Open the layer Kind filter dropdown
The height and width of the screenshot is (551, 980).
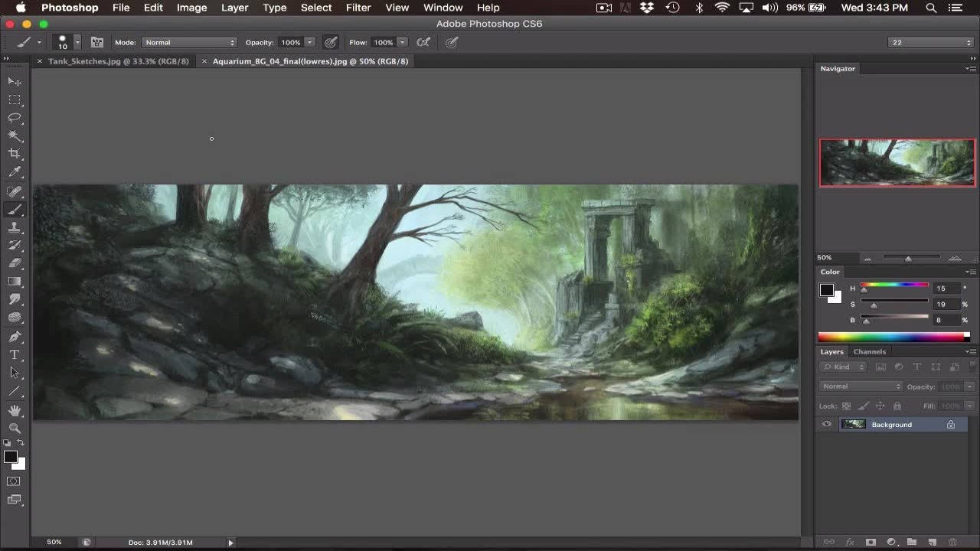coord(843,367)
